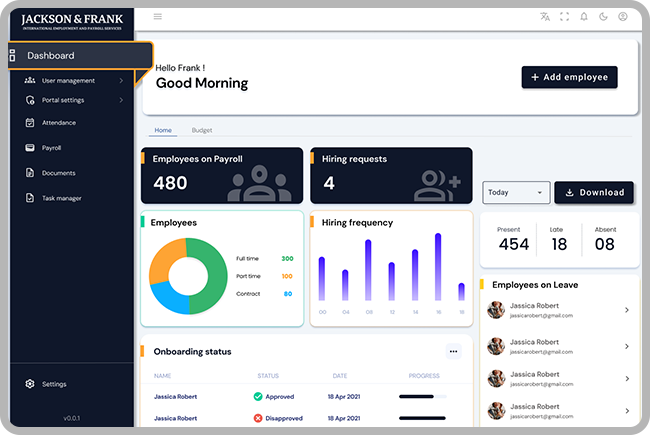Open Payroll in the sidebar
650x435 pixels.
point(51,148)
